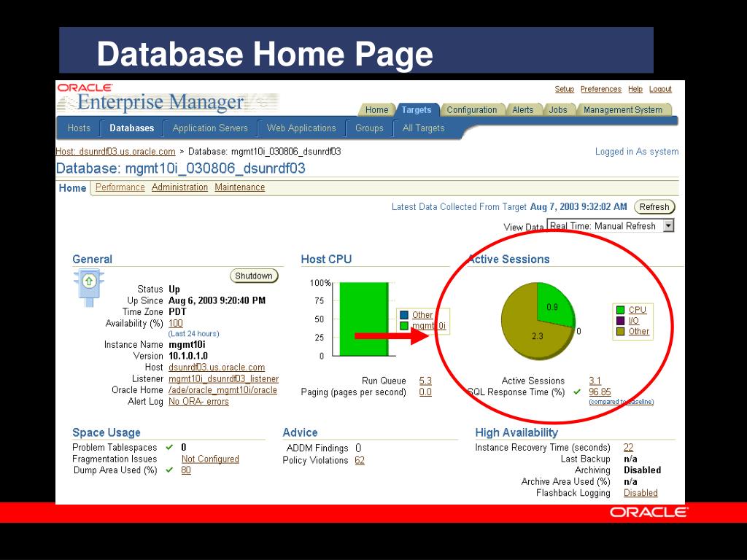Open the Alerts tab
Image resolution: width=747 pixels, height=560 pixels.
pyautogui.click(x=522, y=110)
